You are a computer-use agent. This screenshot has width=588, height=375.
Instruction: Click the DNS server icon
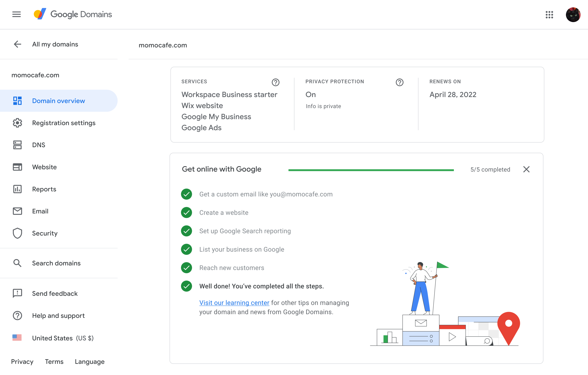click(x=17, y=145)
